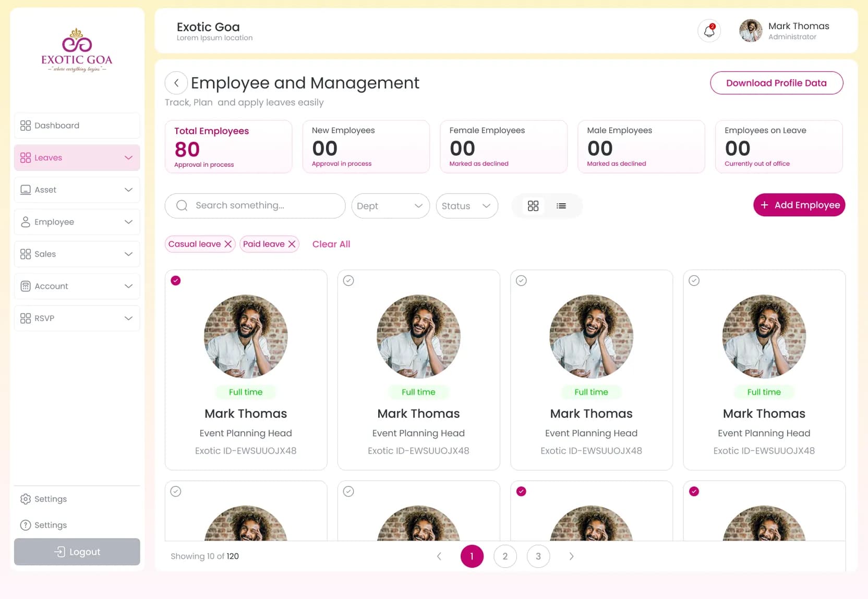The width and height of the screenshot is (868, 599).
Task: Click the New Employees stat card
Action: point(366,146)
